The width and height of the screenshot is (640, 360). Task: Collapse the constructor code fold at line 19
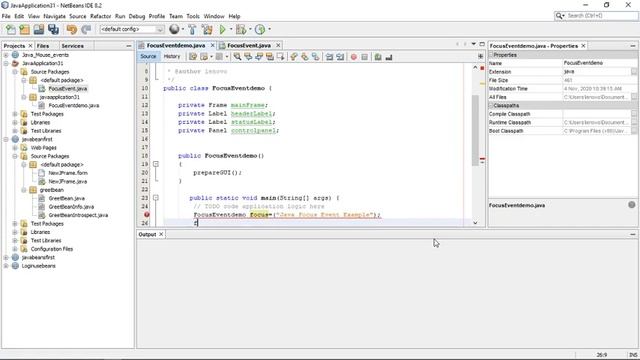[x=156, y=164]
